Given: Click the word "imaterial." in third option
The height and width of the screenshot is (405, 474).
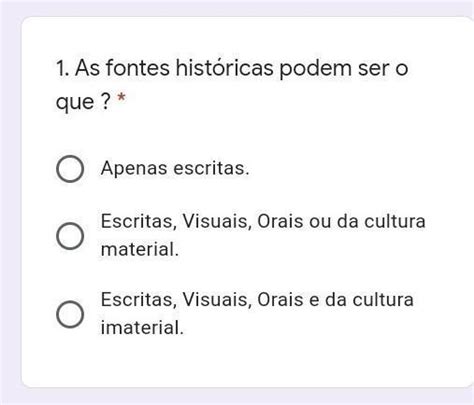Looking at the screenshot, I should (142, 327).
